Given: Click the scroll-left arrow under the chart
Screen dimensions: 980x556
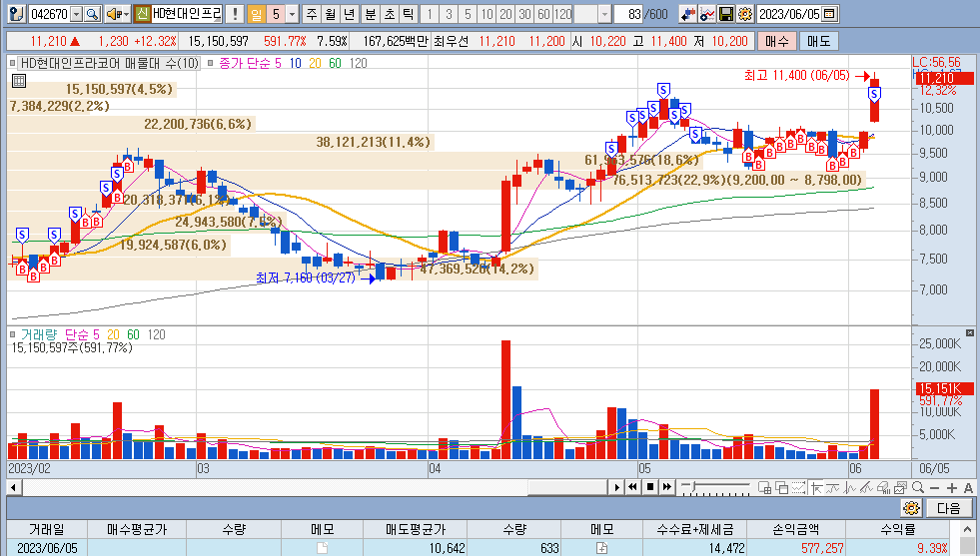Looking at the screenshot, I should point(14,487).
